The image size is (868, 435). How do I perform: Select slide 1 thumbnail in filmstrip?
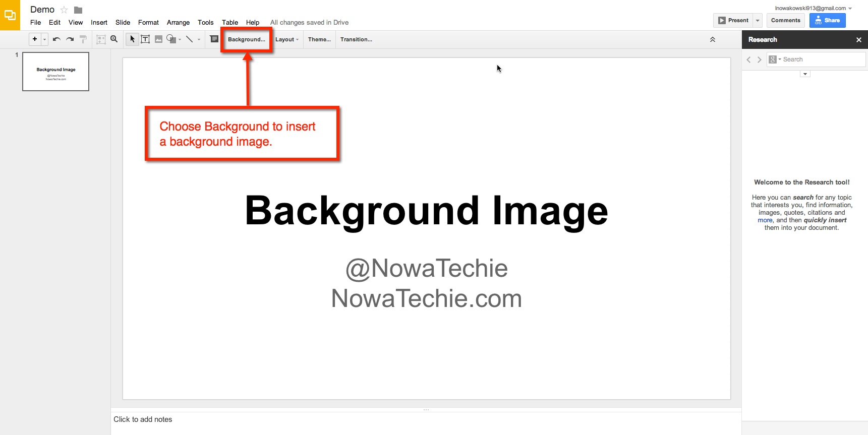[56, 72]
